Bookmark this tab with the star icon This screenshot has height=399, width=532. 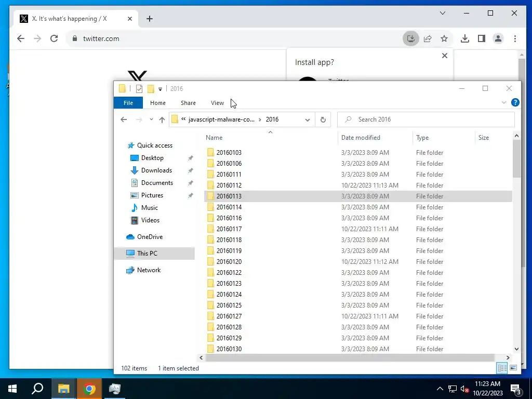[x=444, y=38]
